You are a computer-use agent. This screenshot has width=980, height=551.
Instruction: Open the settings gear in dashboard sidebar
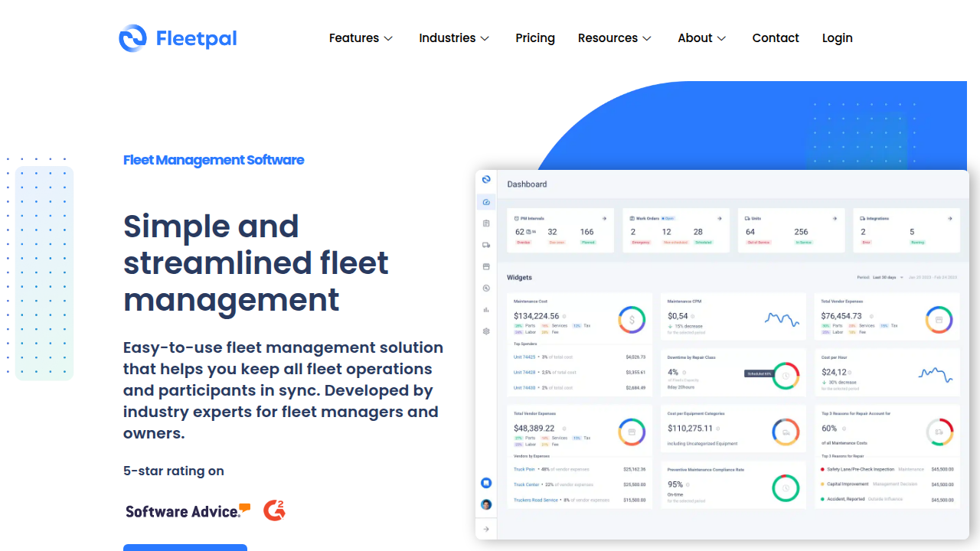(486, 331)
